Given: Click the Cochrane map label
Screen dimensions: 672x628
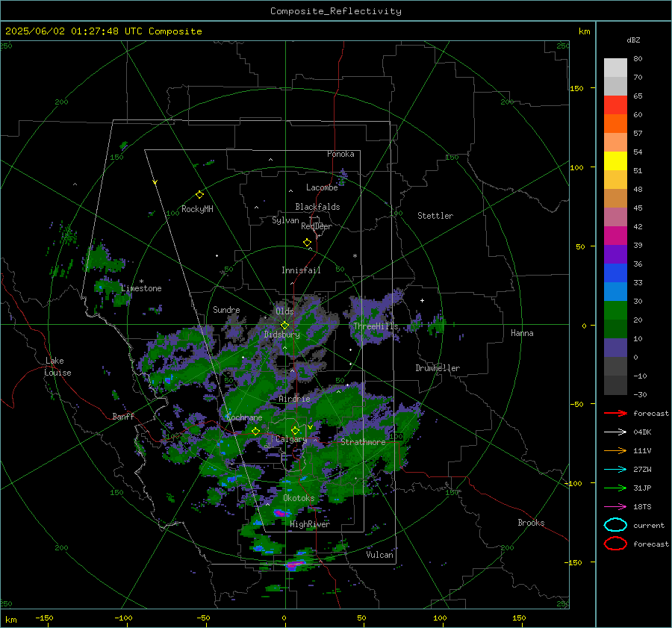Looking at the screenshot, I should coord(244,417).
